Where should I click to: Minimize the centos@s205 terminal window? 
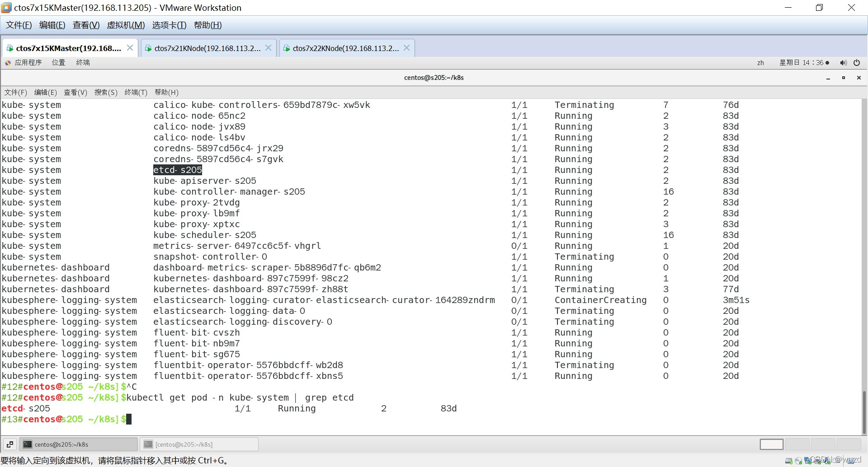pyautogui.click(x=828, y=78)
